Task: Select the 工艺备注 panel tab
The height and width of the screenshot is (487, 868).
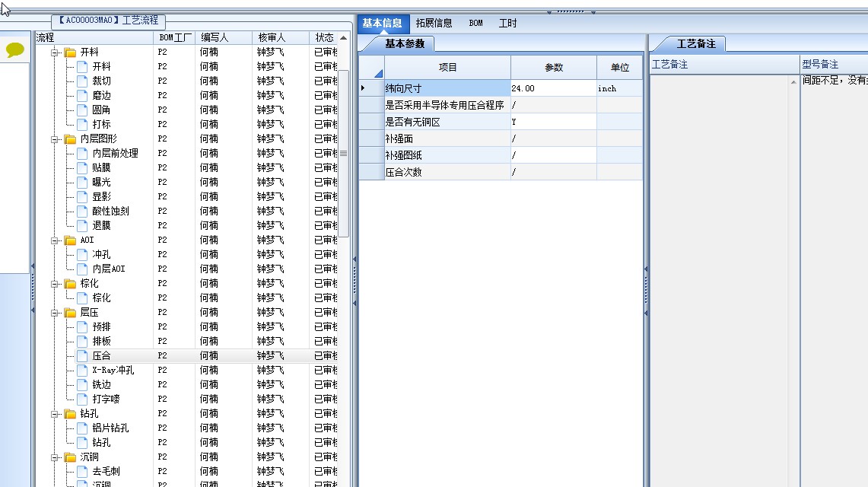Action: 696,43
